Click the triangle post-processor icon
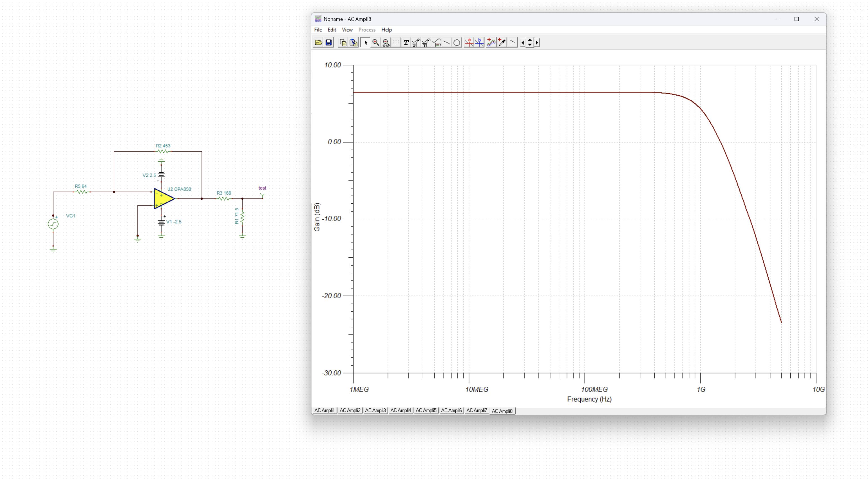The height and width of the screenshot is (480, 868). 513,42
